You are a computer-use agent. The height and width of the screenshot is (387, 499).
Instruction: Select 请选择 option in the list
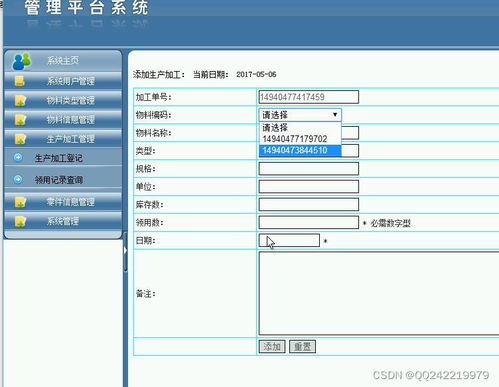pyautogui.click(x=300, y=127)
